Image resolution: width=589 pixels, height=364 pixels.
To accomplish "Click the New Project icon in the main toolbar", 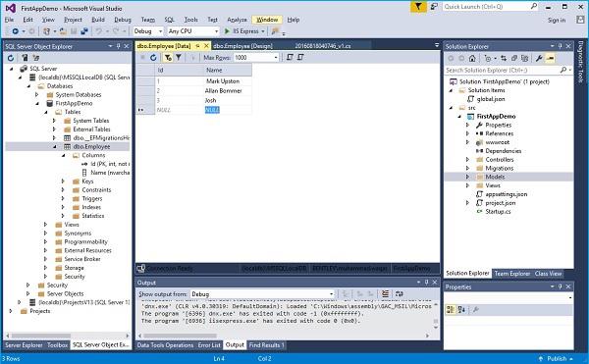I will tap(46, 31).
